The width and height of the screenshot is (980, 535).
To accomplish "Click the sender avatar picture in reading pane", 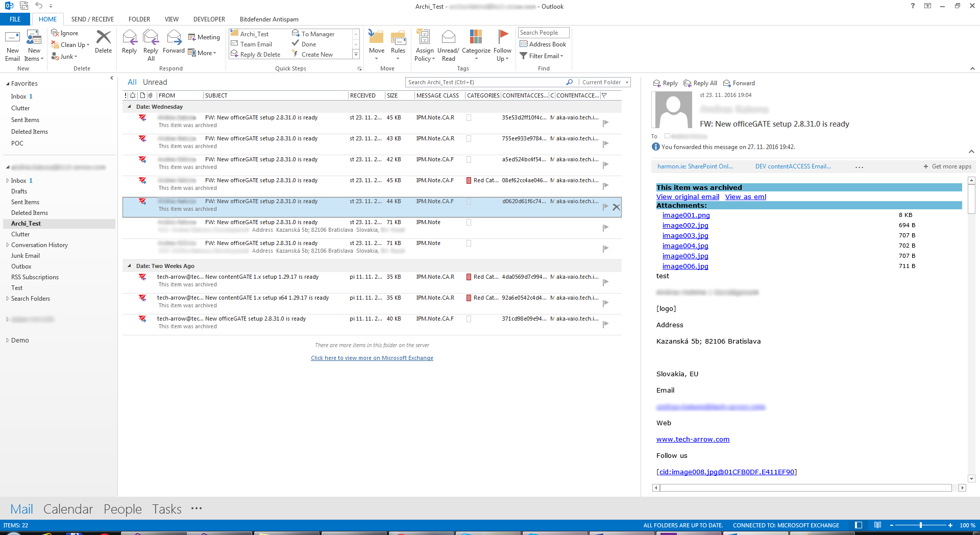I will [673, 109].
